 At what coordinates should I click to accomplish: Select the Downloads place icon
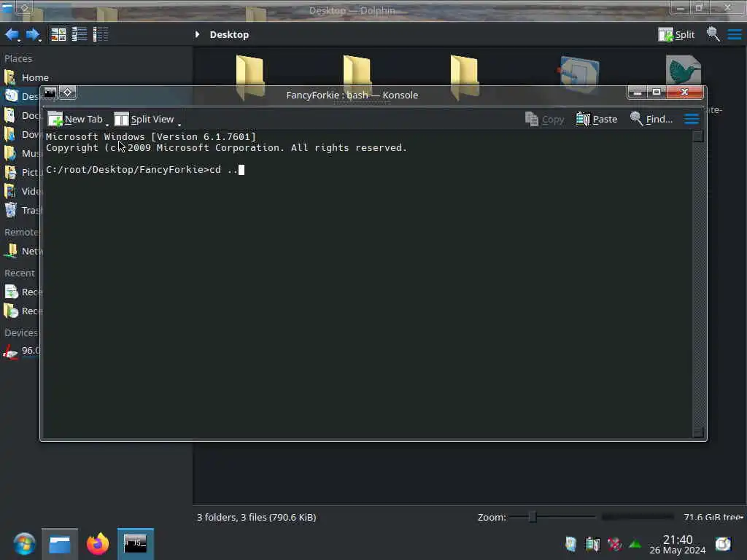[x=10, y=134]
